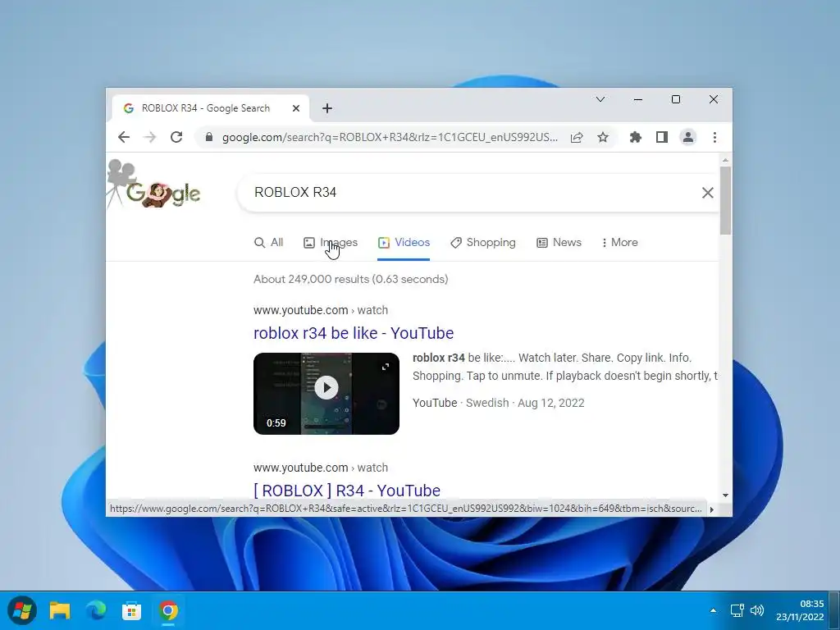
Task: Click the status bar right arrow
Action: pyautogui.click(x=711, y=509)
